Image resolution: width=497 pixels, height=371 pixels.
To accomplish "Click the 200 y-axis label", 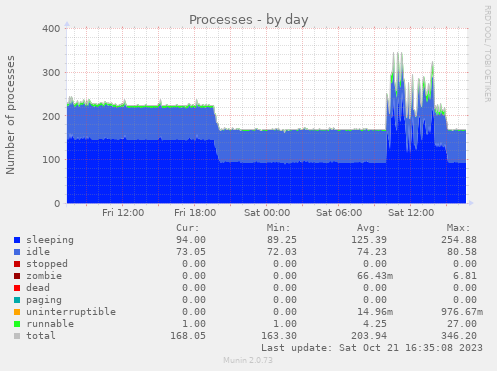I will tap(51, 116).
